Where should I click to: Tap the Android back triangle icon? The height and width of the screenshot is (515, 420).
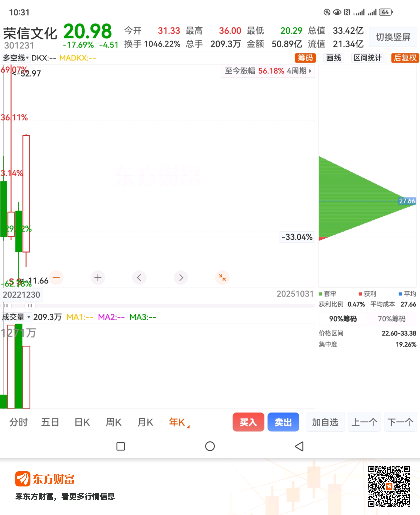(299, 446)
